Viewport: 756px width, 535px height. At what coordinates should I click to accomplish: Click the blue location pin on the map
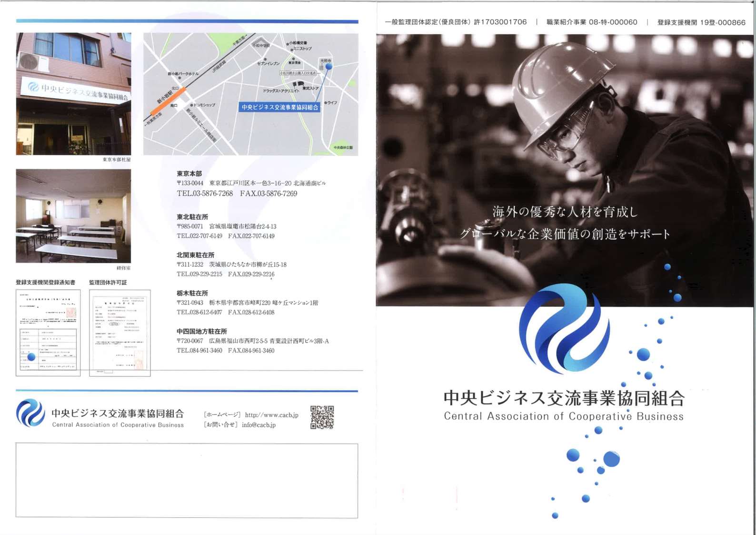click(328, 67)
